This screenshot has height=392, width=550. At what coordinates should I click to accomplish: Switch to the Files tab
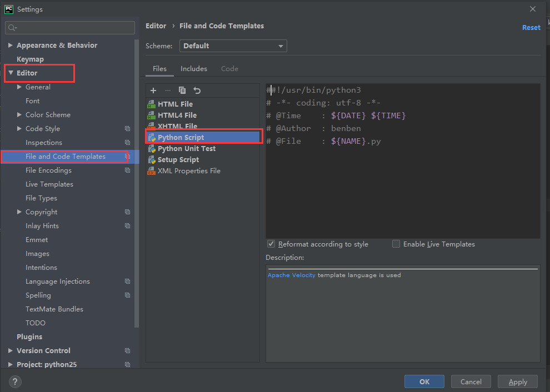[x=159, y=69]
